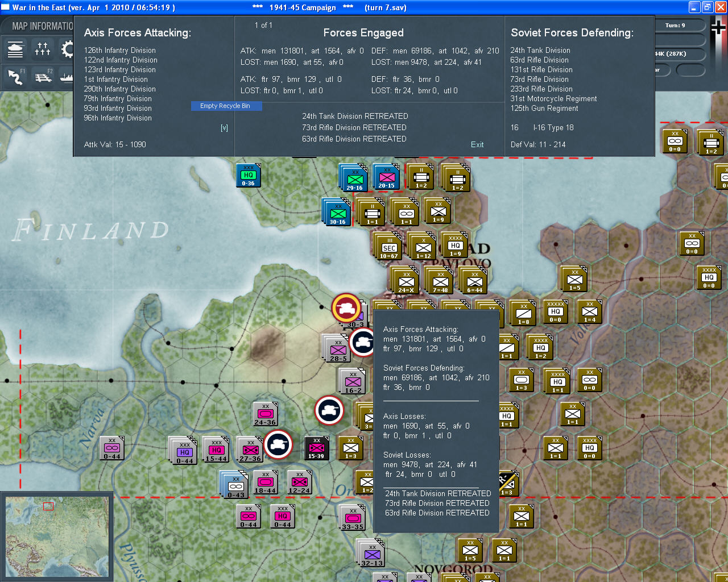The width and height of the screenshot is (728, 582).
Task: Select the Soviet brigade counter 1=12
Action: pos(423,246)
